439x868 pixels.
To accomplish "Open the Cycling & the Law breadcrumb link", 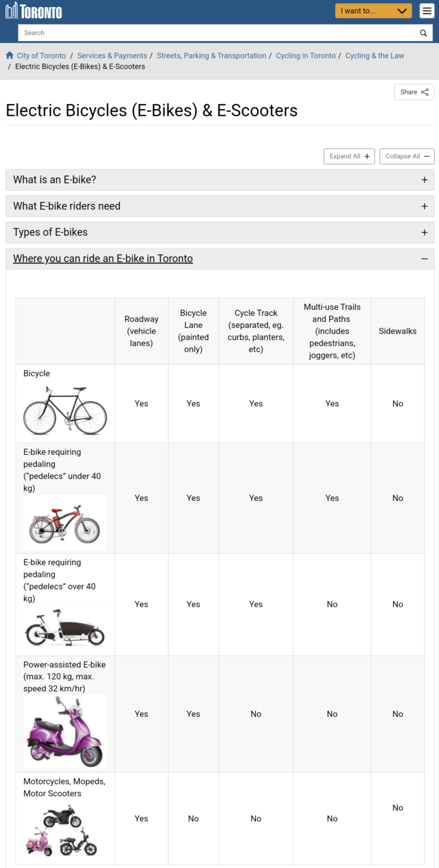I will coord(375,55).
